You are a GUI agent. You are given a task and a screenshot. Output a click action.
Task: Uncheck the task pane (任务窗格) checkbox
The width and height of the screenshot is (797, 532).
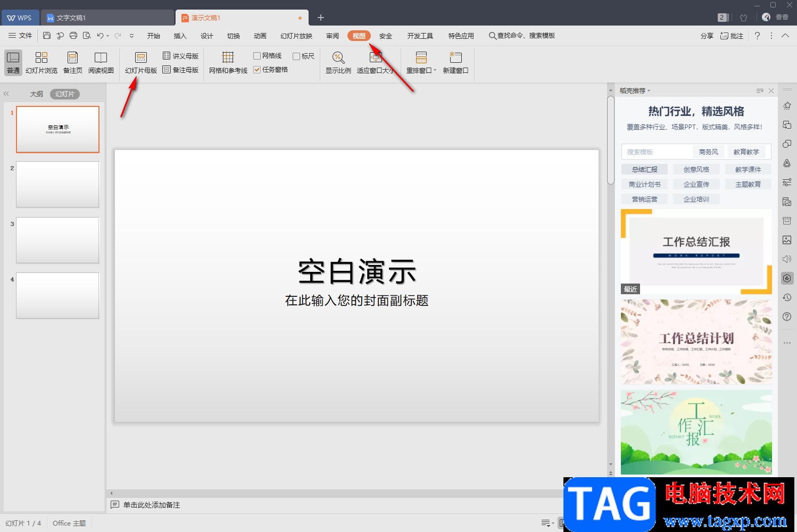click(257, 70)
